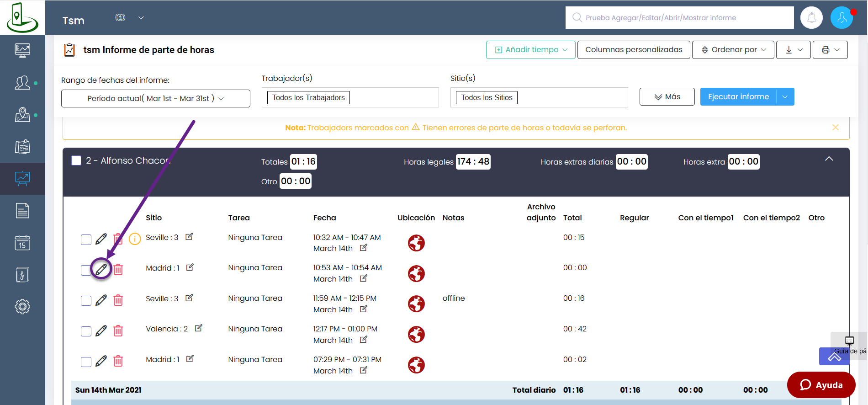This screenshot has height=405, width=868.
Task: Check the Seville 11:59 AM entry checkbox
Action: click(86, 300)
